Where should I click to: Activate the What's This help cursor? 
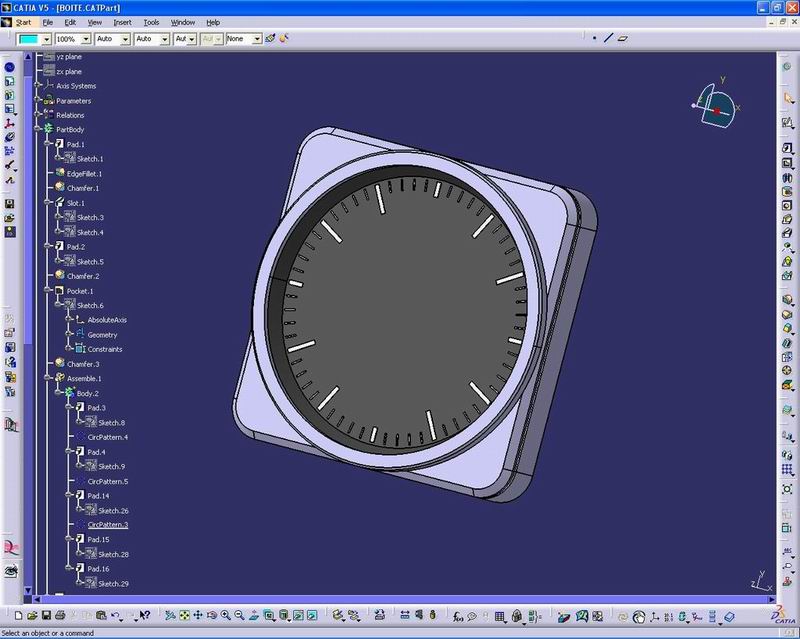(x=145, y=616)
